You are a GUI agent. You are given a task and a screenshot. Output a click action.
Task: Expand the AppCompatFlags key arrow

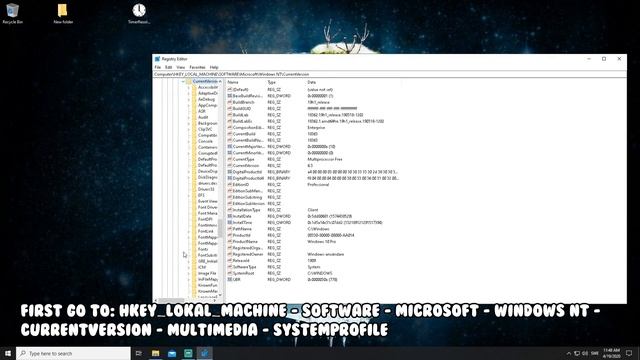point(189,105)
